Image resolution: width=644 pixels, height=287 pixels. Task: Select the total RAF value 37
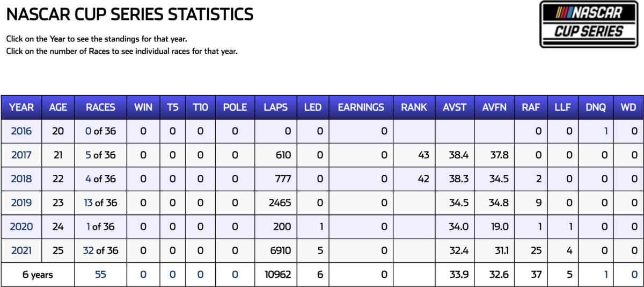point(536,274)
